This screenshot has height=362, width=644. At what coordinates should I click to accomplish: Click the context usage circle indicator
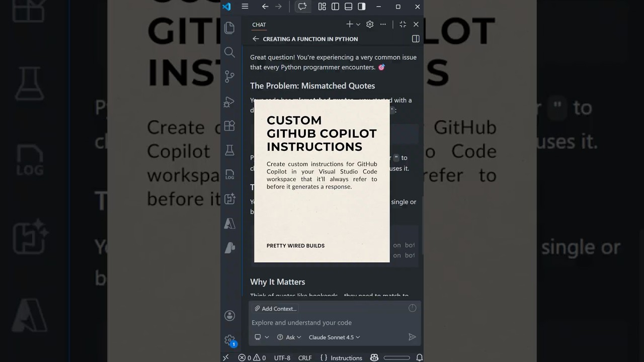click(413, 308)
